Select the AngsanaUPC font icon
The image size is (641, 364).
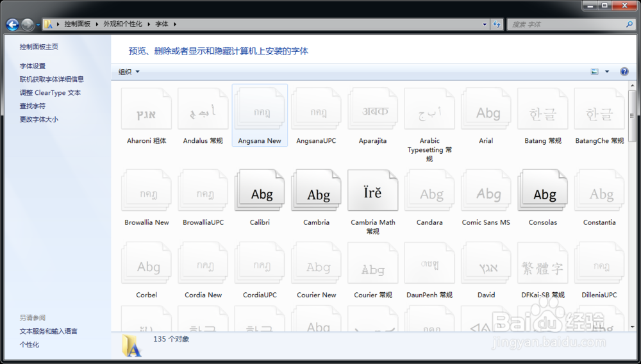tap(317, 110)
